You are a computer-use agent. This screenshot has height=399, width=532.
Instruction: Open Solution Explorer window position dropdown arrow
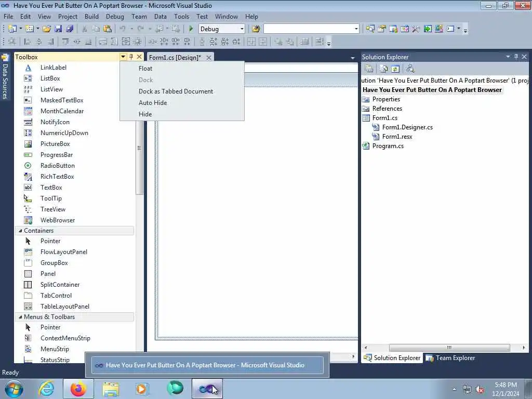click(x=508, y=57)
